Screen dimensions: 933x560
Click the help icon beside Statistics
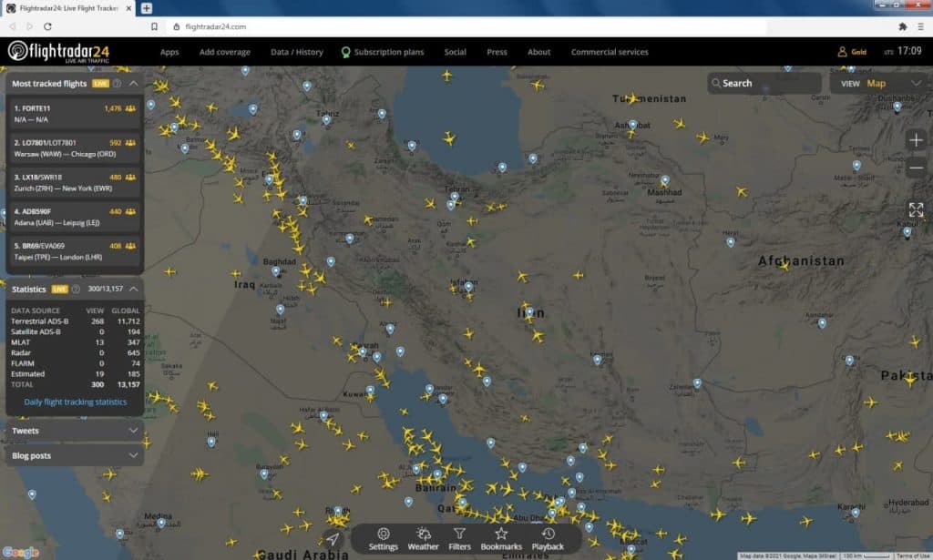click(76, 289)
